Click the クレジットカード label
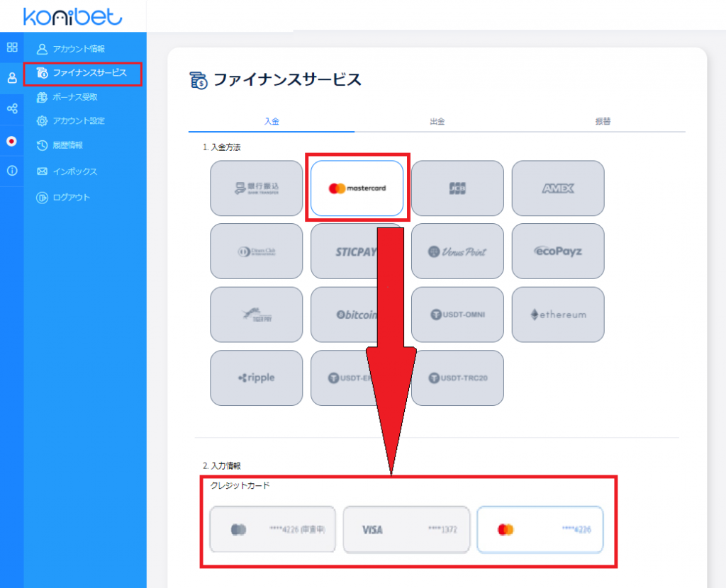Screen dimensions: 726x588 (240, 485)
